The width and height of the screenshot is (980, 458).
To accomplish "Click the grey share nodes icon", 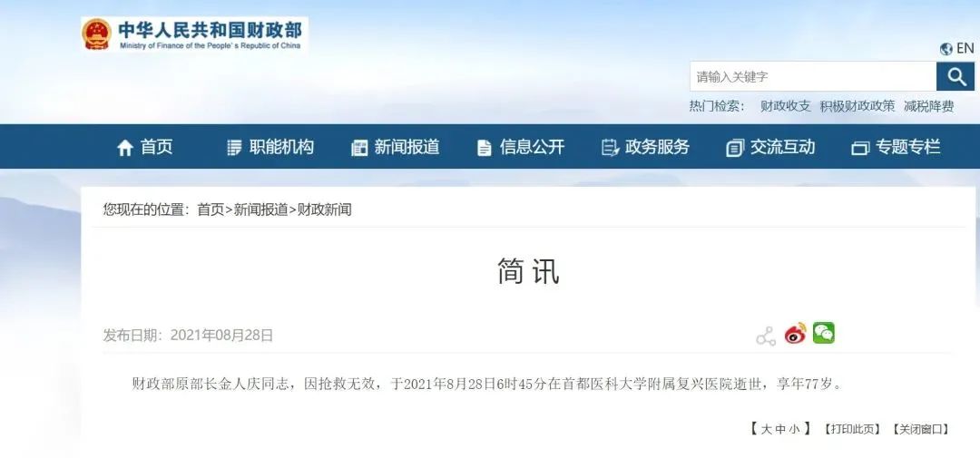I will point(766,336).
